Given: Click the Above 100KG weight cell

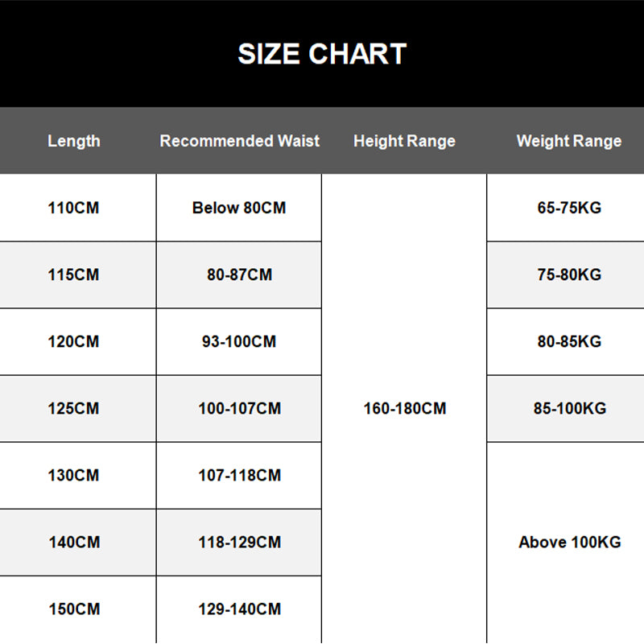Looking at the screenshot, I should click(569, 542).
